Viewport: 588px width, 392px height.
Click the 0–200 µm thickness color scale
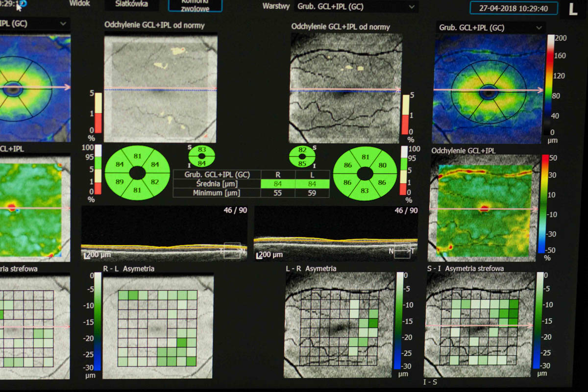(550, 84)
